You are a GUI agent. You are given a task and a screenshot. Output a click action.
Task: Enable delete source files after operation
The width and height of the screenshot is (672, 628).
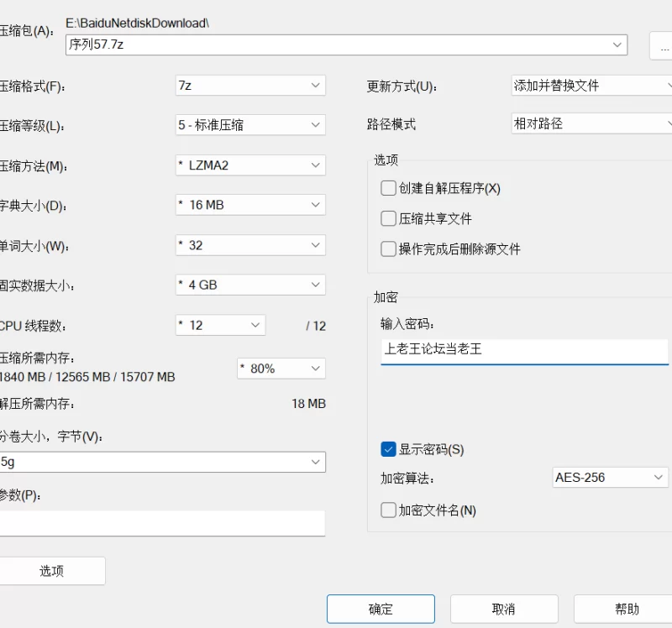coord(388,249)
